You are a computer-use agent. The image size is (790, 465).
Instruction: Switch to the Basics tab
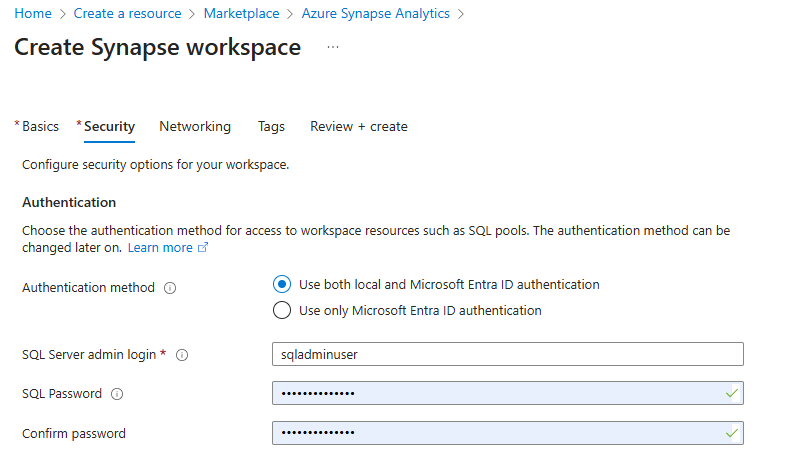pos(40,126)
